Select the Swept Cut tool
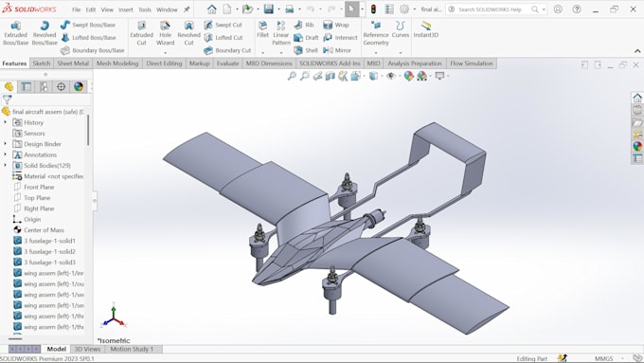644x363 pixels. (x=223, y=25)
